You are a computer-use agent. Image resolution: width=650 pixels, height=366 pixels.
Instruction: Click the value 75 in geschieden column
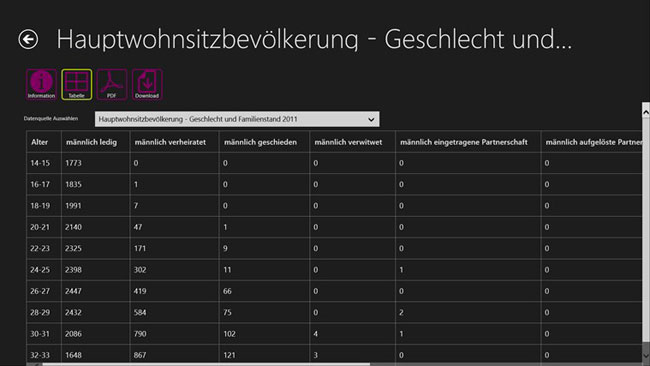pyautogui.click(x=227, y=313)
